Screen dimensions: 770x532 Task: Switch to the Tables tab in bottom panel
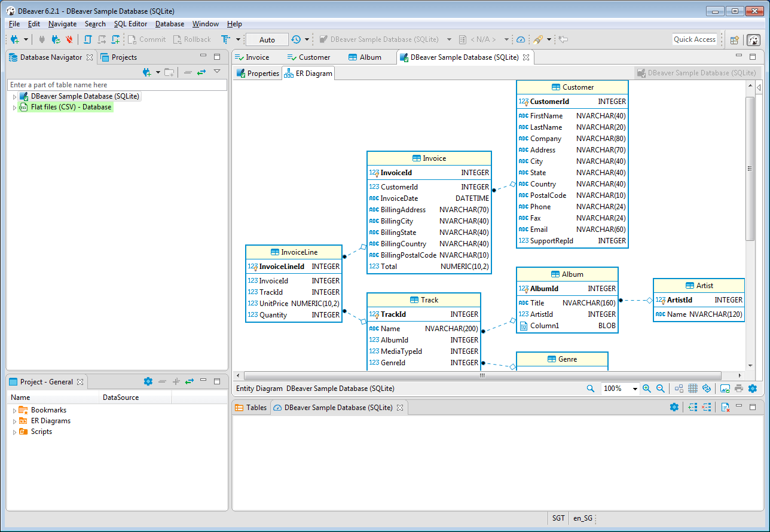point(250,408)
